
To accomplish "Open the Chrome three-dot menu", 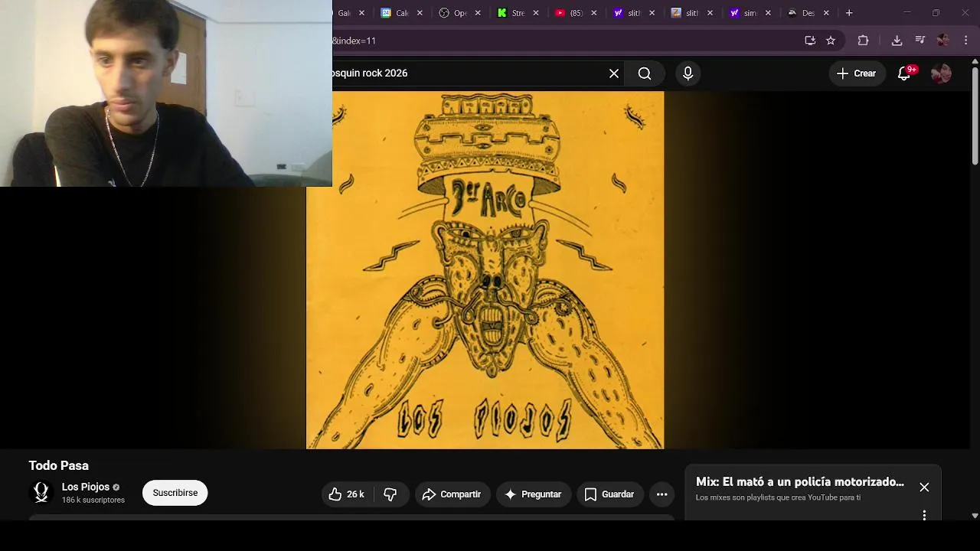I will pos(965,41).
